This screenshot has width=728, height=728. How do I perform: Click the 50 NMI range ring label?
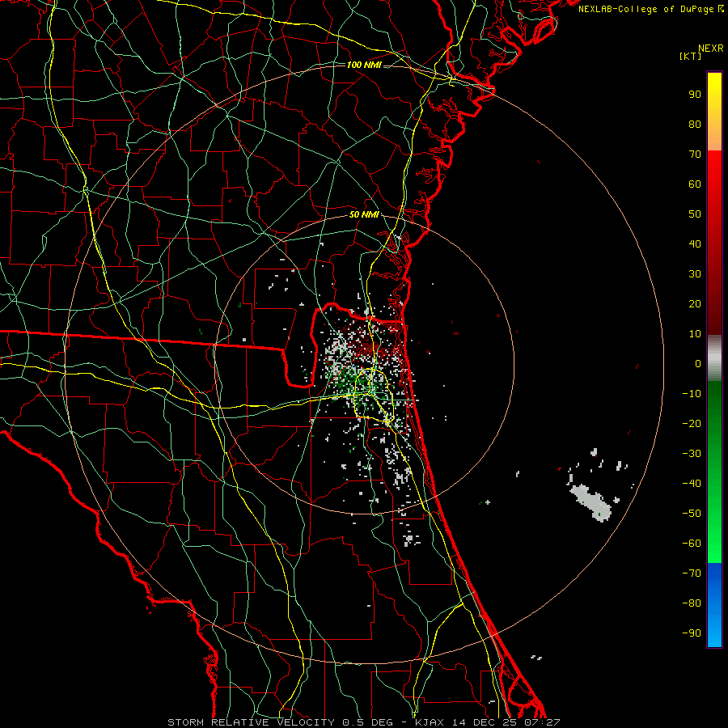[x=364, y=214]
